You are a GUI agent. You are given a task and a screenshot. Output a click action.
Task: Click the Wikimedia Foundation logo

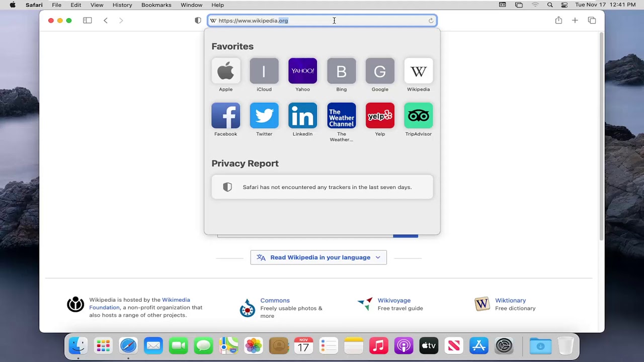[x=75, y=304]
